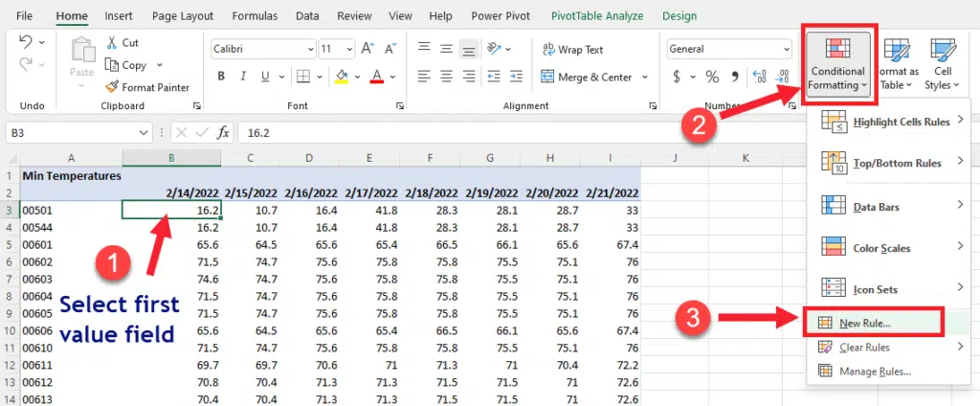Toggle Bold formatting
Image resolution: width=980 pixels, height=406 pixels.
pos(221,77)
